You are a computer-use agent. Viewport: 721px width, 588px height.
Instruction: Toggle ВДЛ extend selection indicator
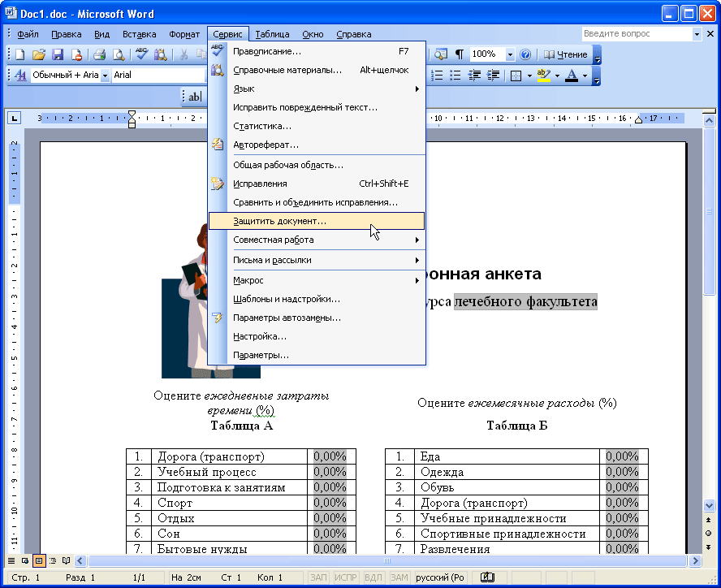click(373, 577)
